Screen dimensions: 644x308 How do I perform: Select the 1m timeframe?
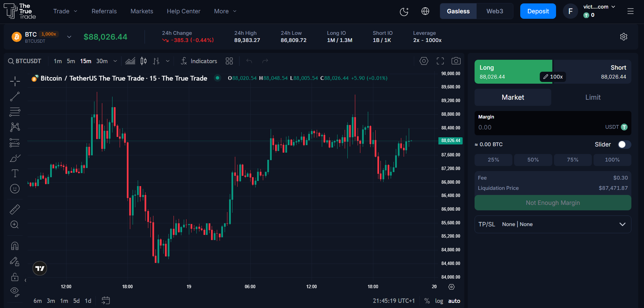(x=58, y=61)
